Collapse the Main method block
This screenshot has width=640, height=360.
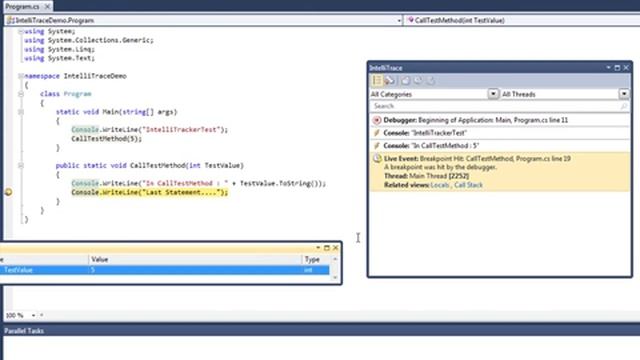coord(20,112)
